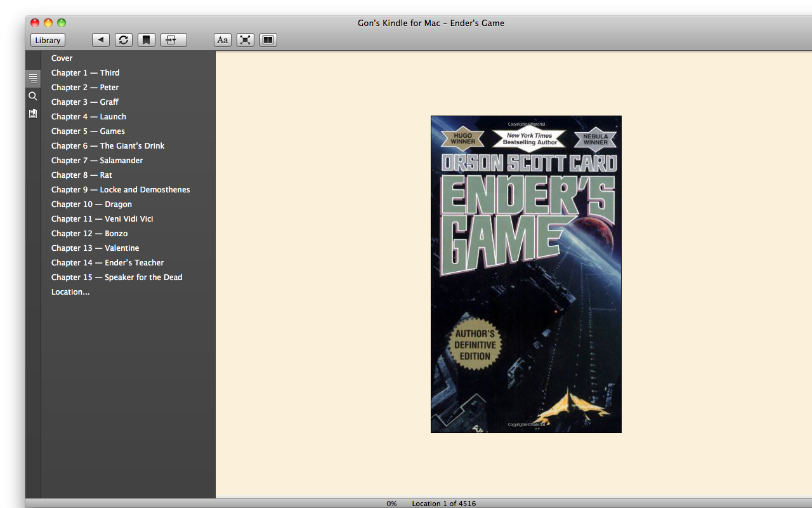Jump to Chapter 8 — Rat
This screenshot has width=812, height=508.
pos(82,175)
